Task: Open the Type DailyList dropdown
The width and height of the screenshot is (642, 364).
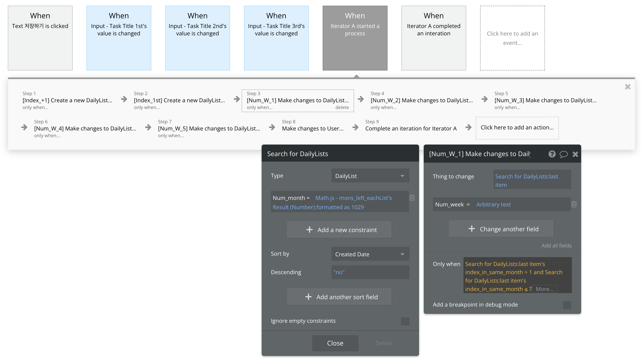Action: coord(370,176)
